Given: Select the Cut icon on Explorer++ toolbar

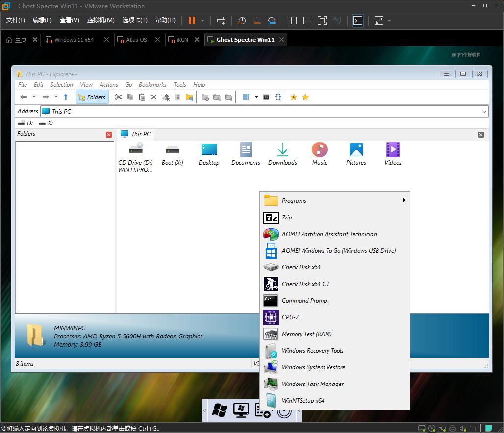Looking at the screenshot, I should [x=118, y=97].
